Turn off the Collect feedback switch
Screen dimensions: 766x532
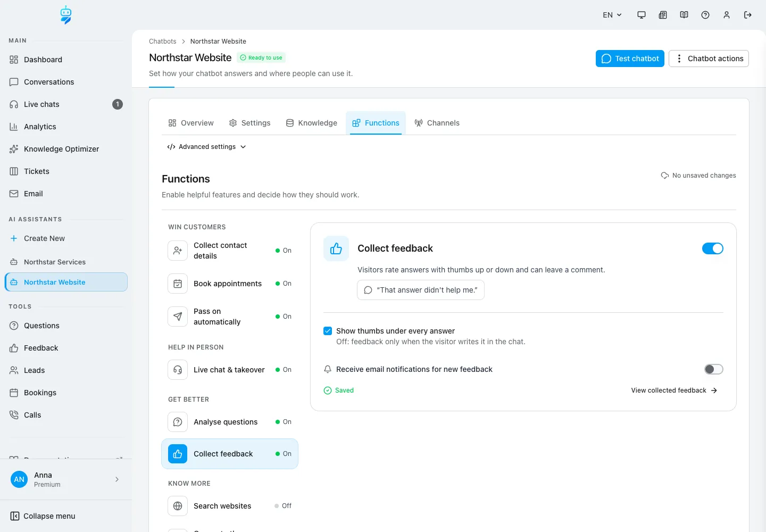(x=713, y=248)
